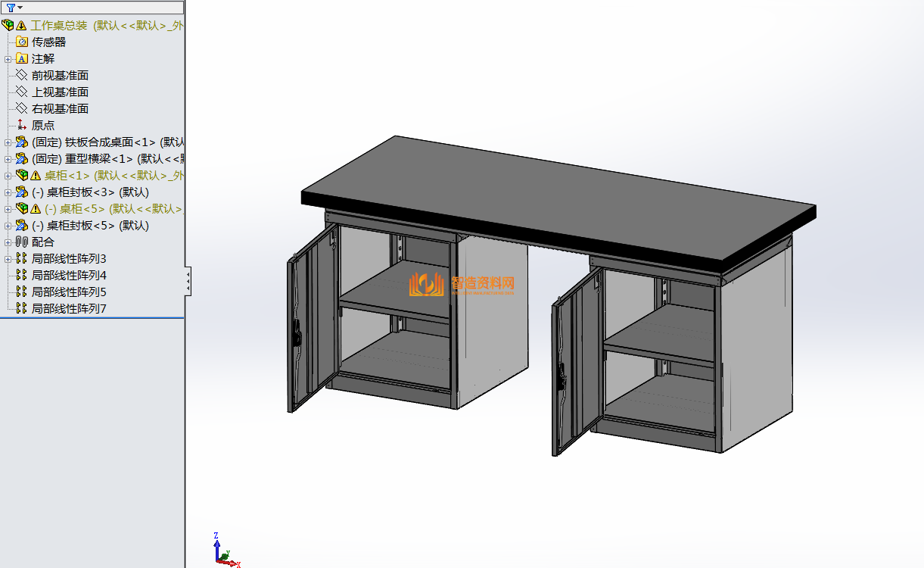Select the 原点 origin icon
The width and height of the screenshot is (924, 568).
(x=22, y=125)
